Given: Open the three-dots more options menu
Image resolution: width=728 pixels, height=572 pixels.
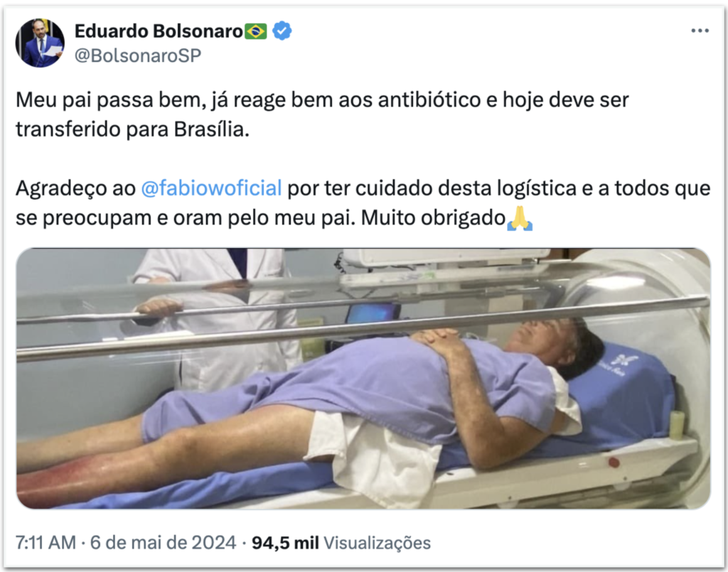Looking at the screenshot, I should [x=700, y=31].
